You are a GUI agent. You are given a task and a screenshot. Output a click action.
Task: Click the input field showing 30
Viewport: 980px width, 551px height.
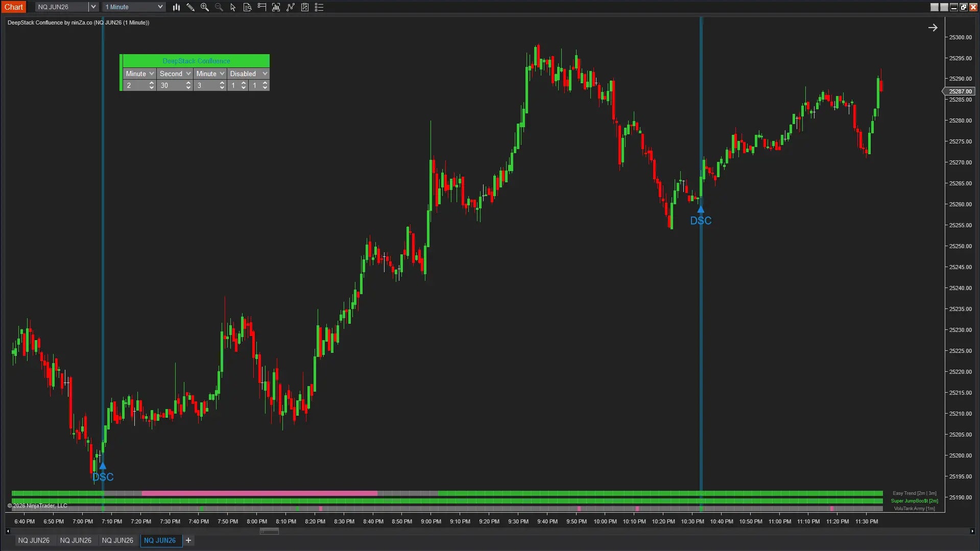click(171, 85)
